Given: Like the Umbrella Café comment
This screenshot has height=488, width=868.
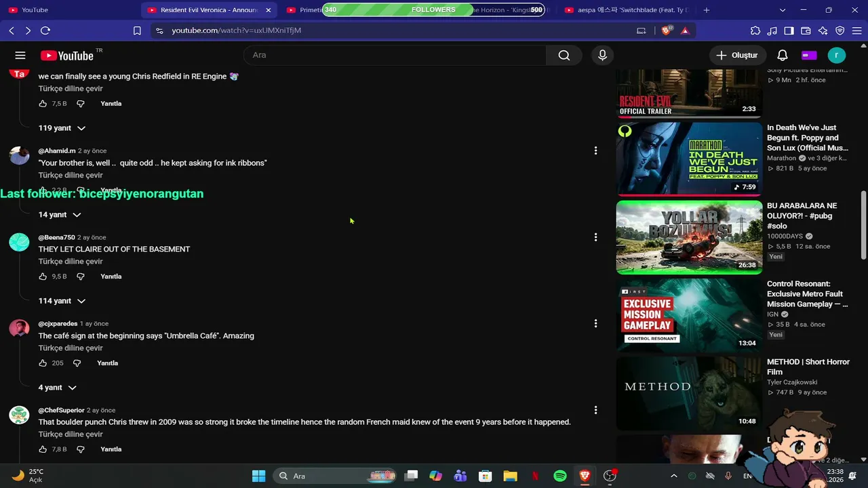Looking at the screenshot, I should point(43,363).
